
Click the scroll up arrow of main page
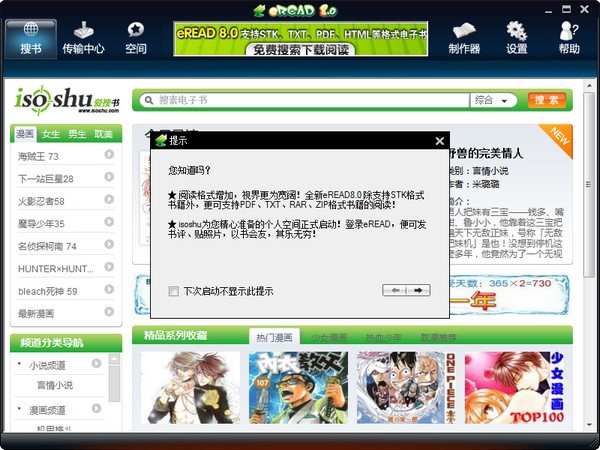coord(589,86)
